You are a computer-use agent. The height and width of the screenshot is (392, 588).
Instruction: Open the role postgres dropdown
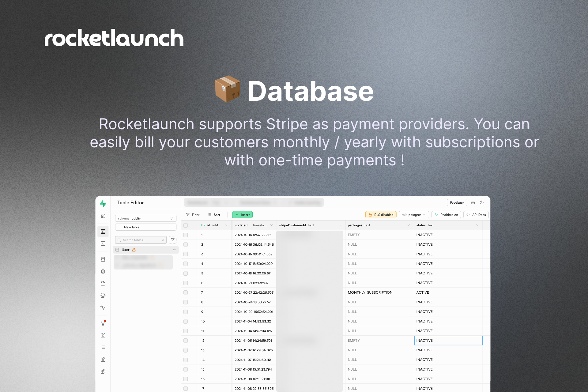(x=414, y=215)
